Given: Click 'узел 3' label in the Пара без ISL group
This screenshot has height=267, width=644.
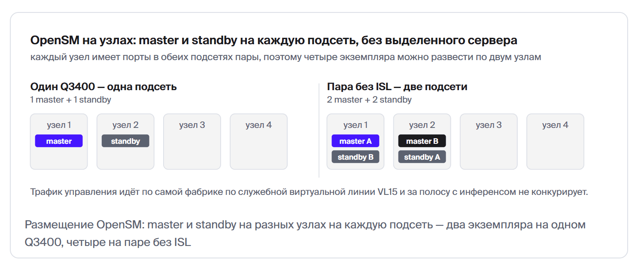Looking at the screenshot, I should pos(489,125).
